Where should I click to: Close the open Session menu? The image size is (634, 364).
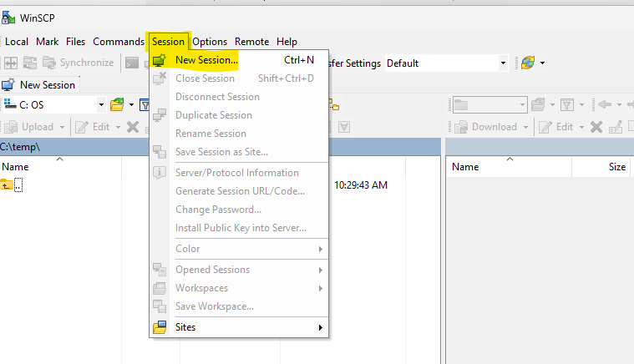click(x=168, y=42)
